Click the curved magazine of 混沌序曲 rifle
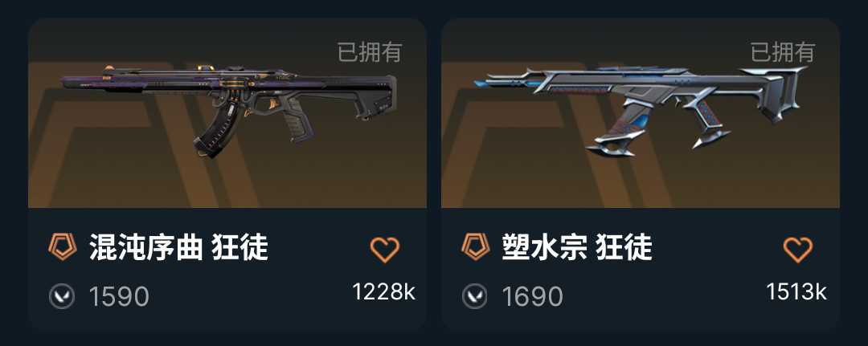This screenshot has height=346, width=868. tap(216, 130)
